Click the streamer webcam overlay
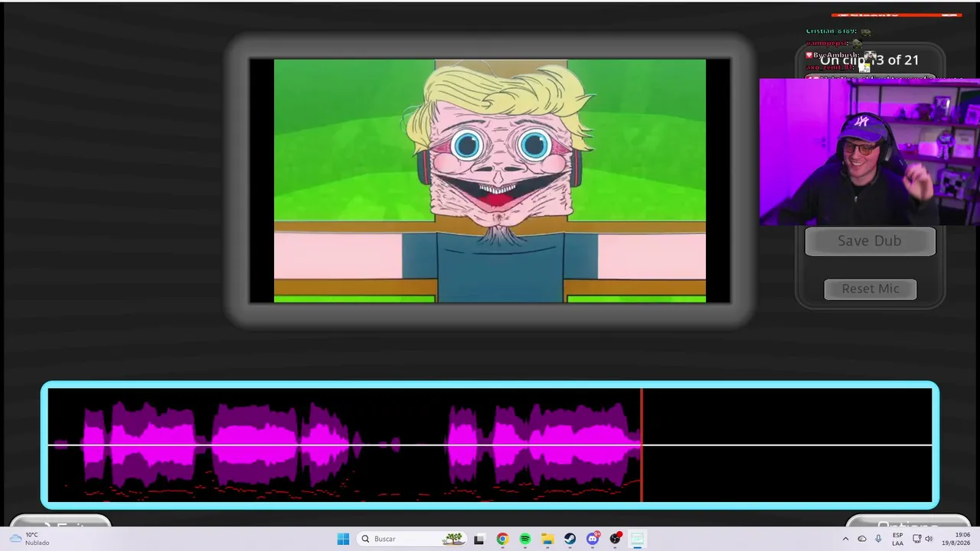Viewport: 980px width, 551px height. click(870, 152)
